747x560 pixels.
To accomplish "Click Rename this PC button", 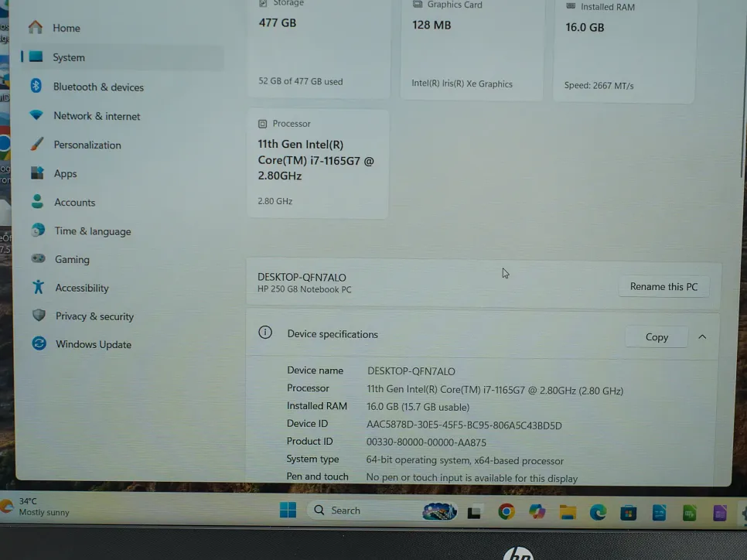I will [663, 286].
